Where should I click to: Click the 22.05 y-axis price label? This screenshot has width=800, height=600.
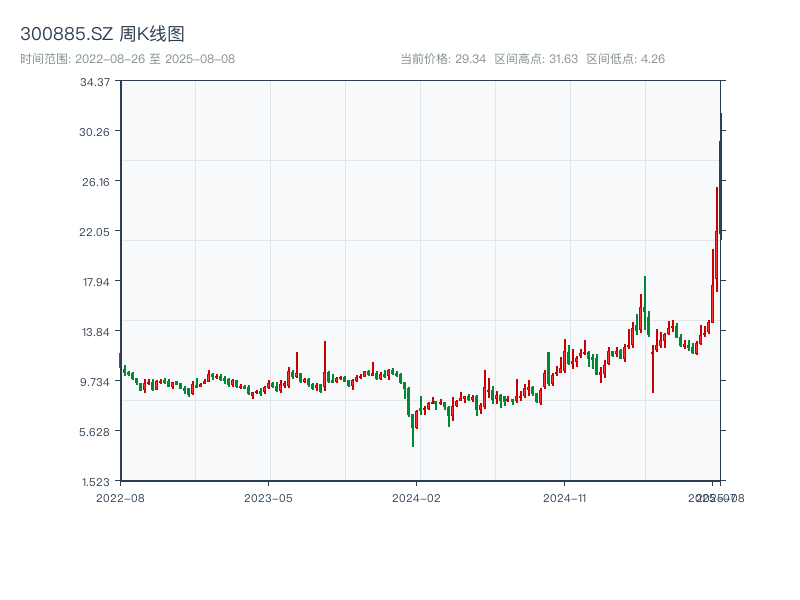96,231
